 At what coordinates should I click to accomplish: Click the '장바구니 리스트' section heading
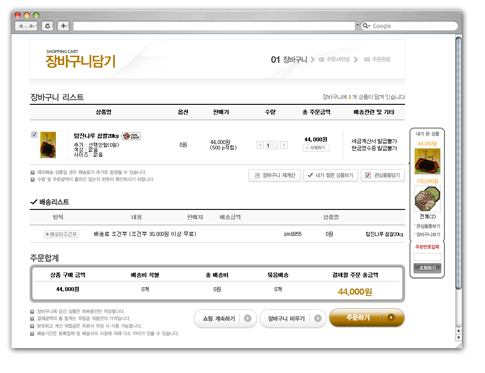pos(57,97)
